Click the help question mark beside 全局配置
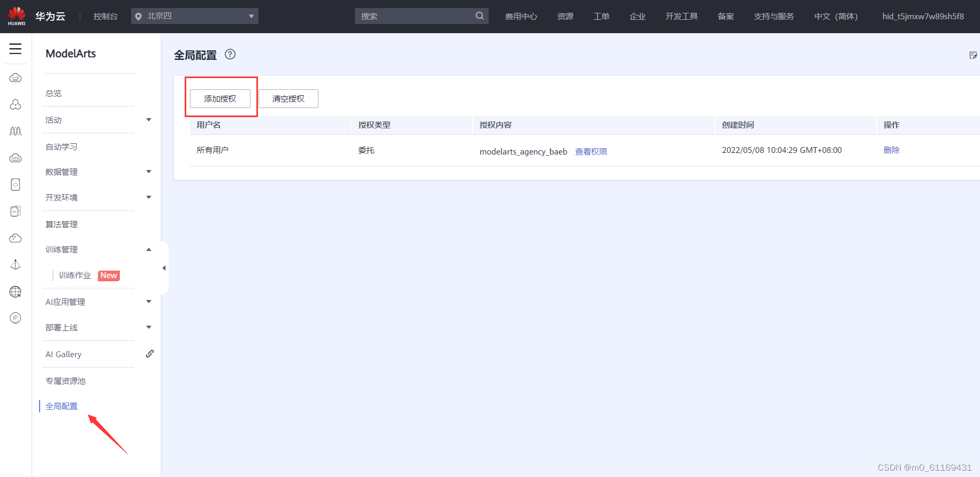Viewport: 980px width, 477px height. (x=230, y=55)
